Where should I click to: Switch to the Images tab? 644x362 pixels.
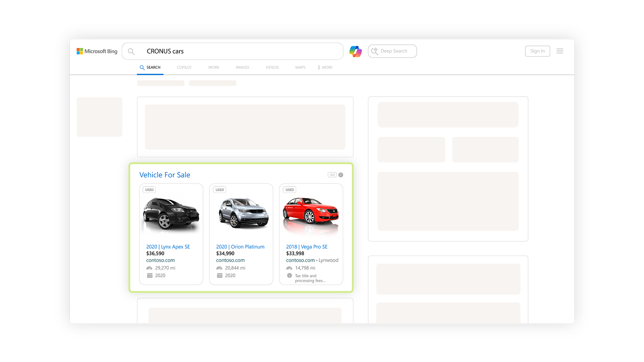click(x=242, y=67)
